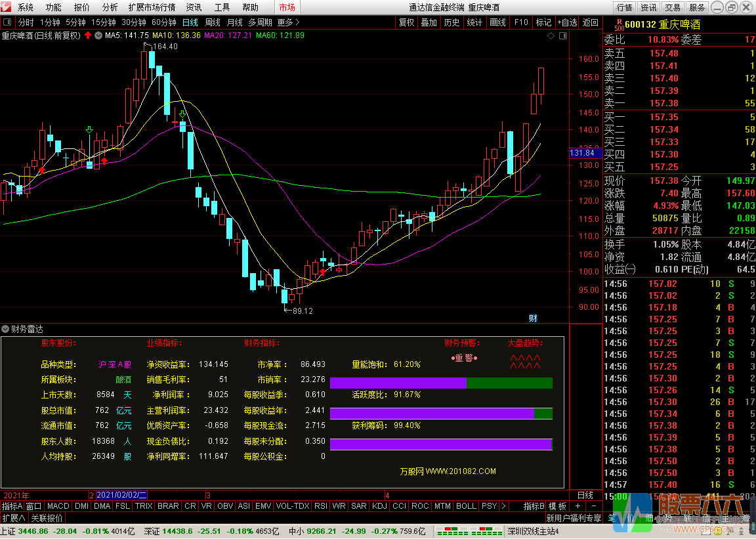756x539 pixels.
Task: Select the MACD indicator tab
Action: 58,506
